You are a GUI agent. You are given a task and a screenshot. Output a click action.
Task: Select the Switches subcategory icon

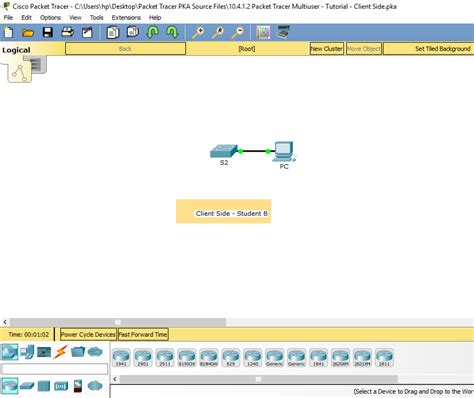[x=27, y=386]
